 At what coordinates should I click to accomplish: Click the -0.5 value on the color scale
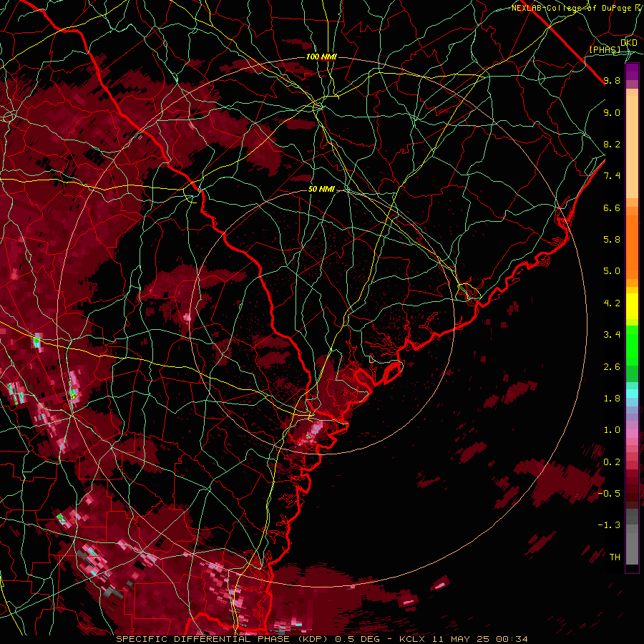pyautogui.click(x=609, y=494)
